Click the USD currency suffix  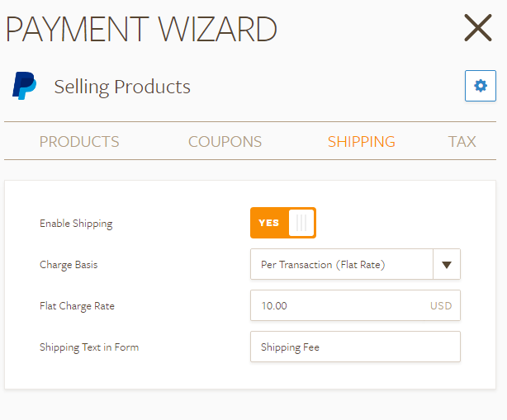(441, 306)
